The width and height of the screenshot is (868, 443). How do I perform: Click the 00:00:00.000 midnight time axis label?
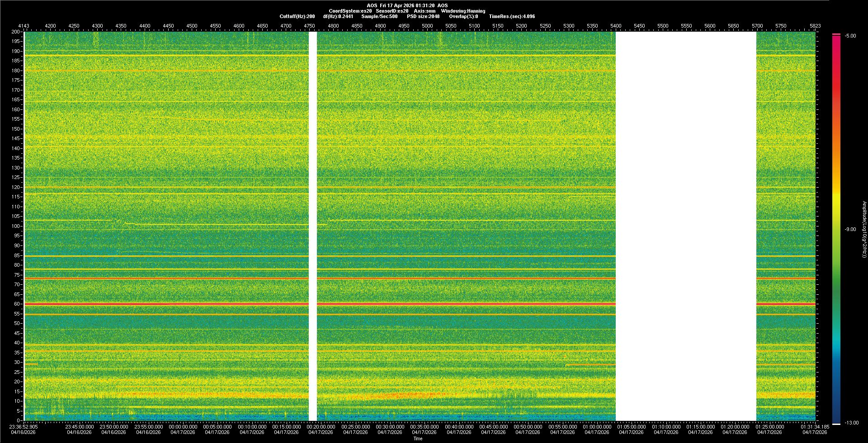click(183, 426)
